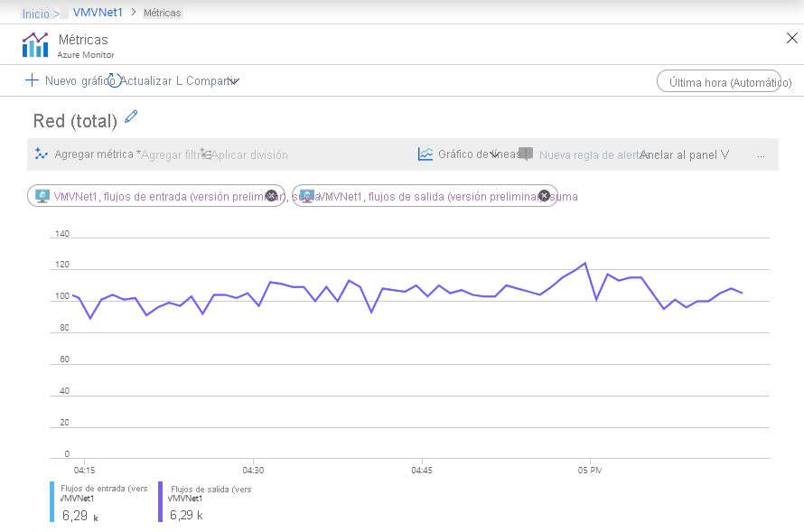This screenshot has height=532, width=804.
Task: Click the edit pencil beside Red (total)
Action: click(129, 117)
